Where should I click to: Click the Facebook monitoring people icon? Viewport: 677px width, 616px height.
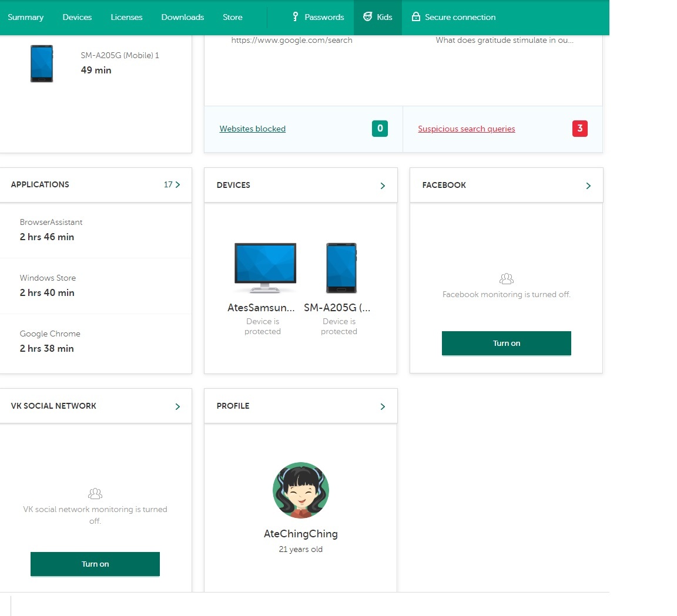[507, 279]
